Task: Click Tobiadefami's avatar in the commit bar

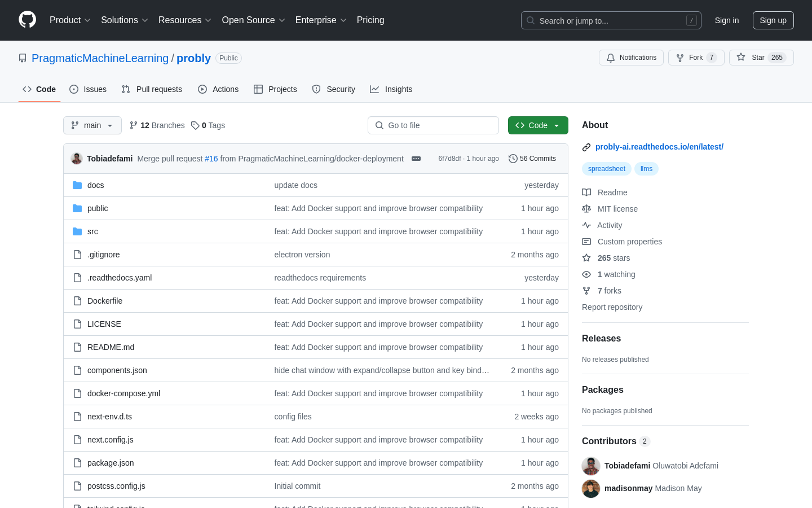Action: tap(77, 159)
